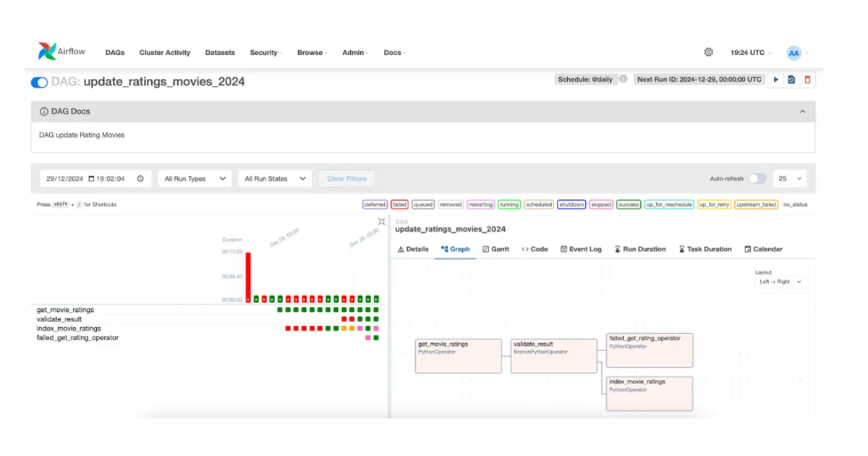
Task: Change the Layout dropdown from Left -> Right
Action: tap(782, 282)
